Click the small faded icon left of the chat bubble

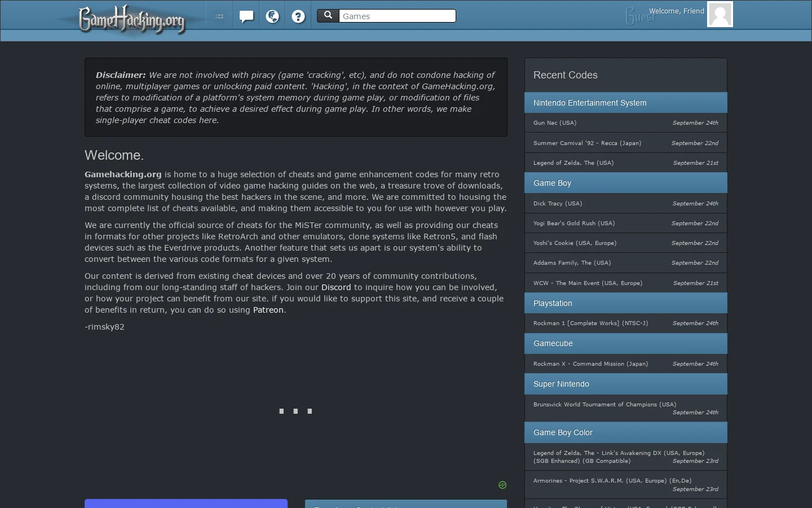click(x=219, y=16)
